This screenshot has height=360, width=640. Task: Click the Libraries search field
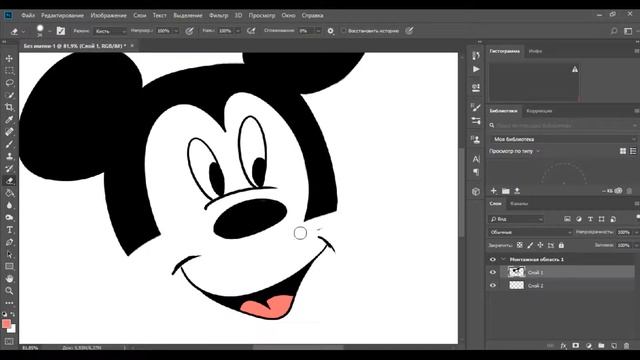tap(563, 125)
